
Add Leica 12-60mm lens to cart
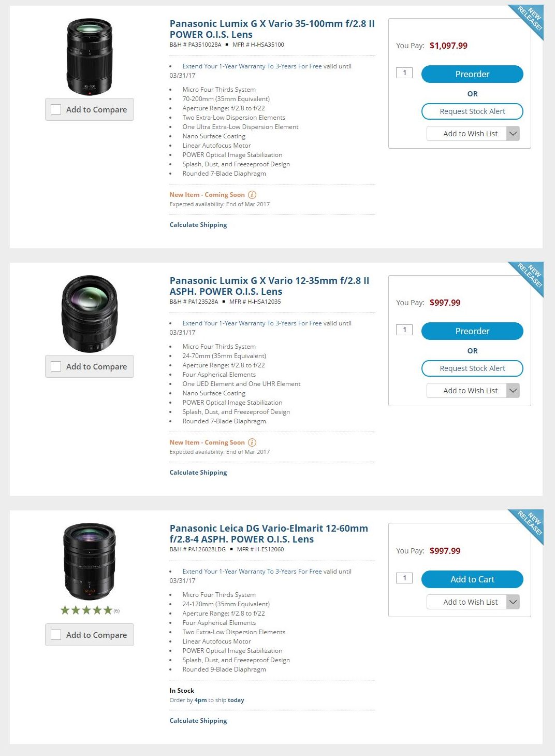pyautogui.click(x=472, y=579)
